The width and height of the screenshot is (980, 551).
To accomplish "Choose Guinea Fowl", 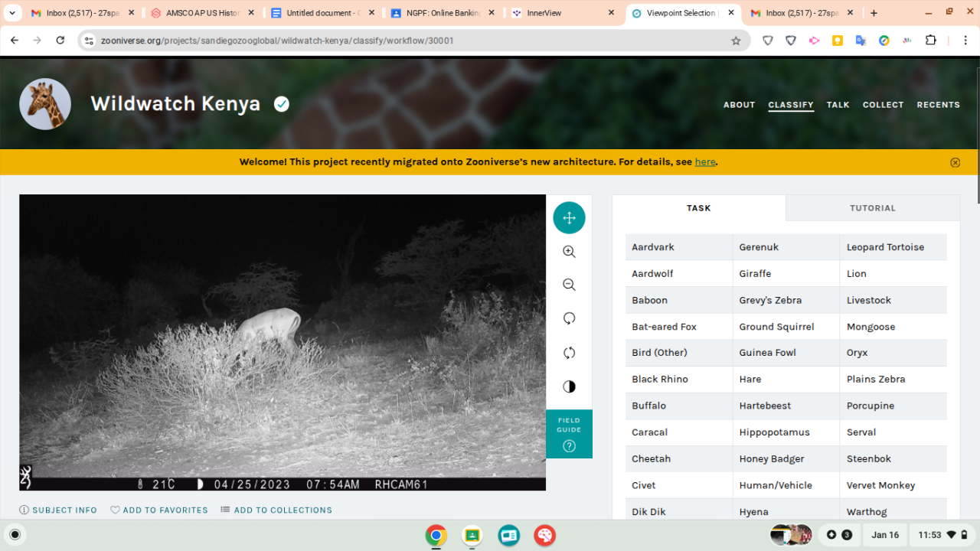I will click(x=786, y=353).
